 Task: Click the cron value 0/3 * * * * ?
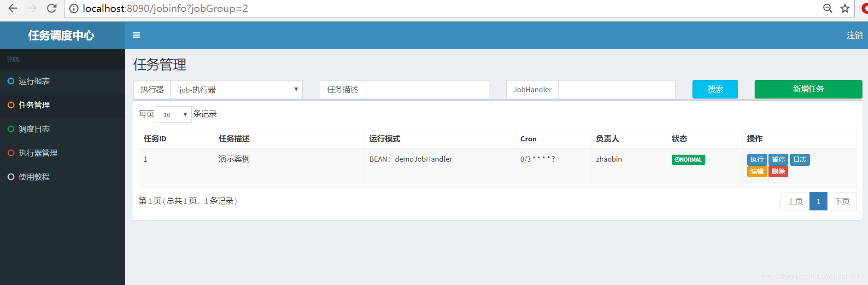(x=538, y=159)
